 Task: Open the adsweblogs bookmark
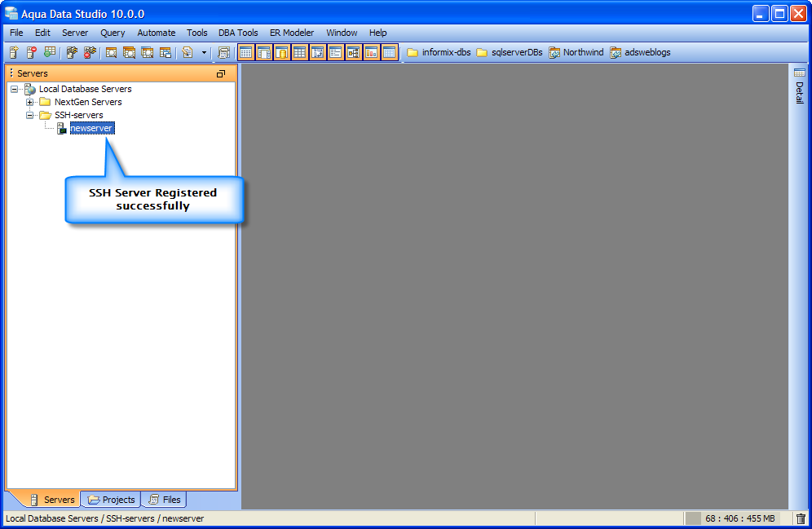[x=640, y=52]
